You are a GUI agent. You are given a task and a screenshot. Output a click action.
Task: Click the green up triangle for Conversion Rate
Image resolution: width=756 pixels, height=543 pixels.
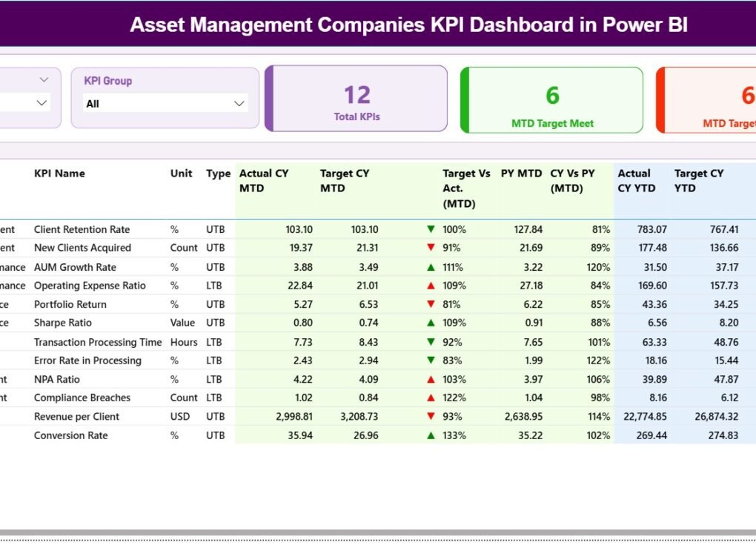[x=431, y=435]
